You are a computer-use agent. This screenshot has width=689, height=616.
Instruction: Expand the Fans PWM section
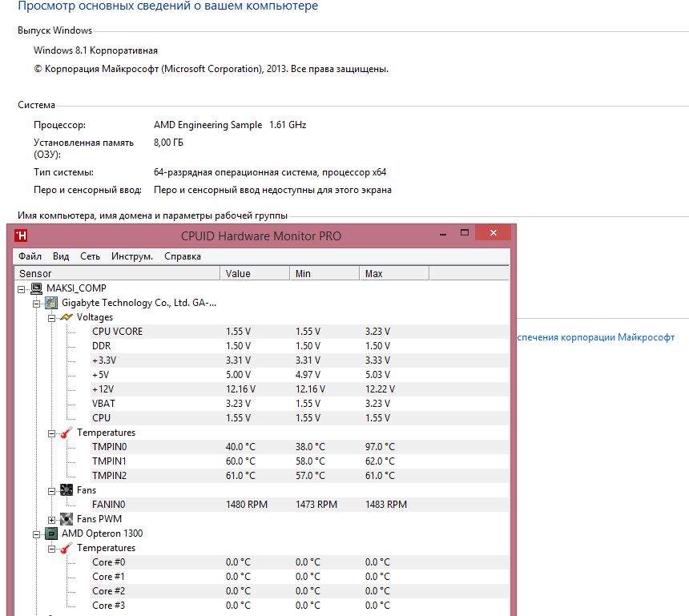[51, 520]
